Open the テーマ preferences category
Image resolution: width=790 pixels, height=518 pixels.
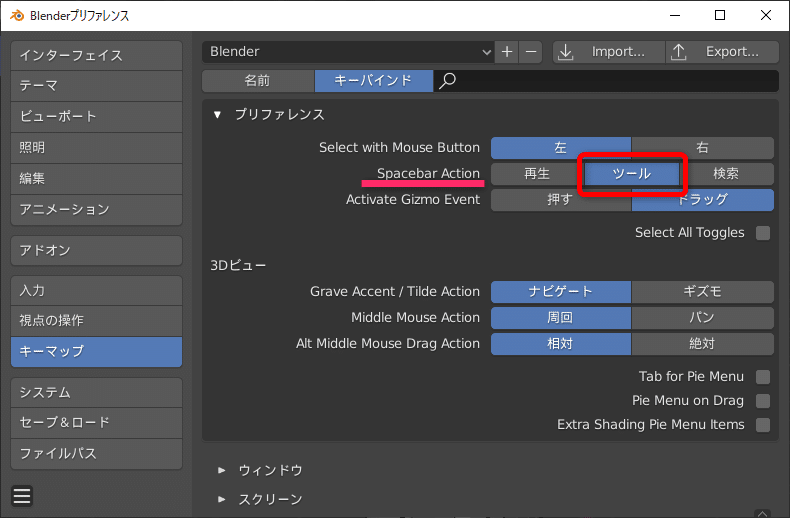(96, 86)
